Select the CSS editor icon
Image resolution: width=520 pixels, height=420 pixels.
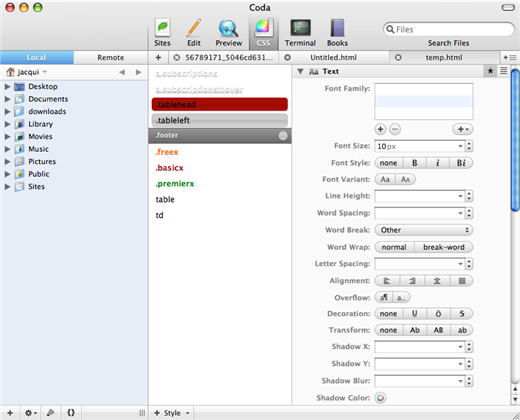[263, 32]
